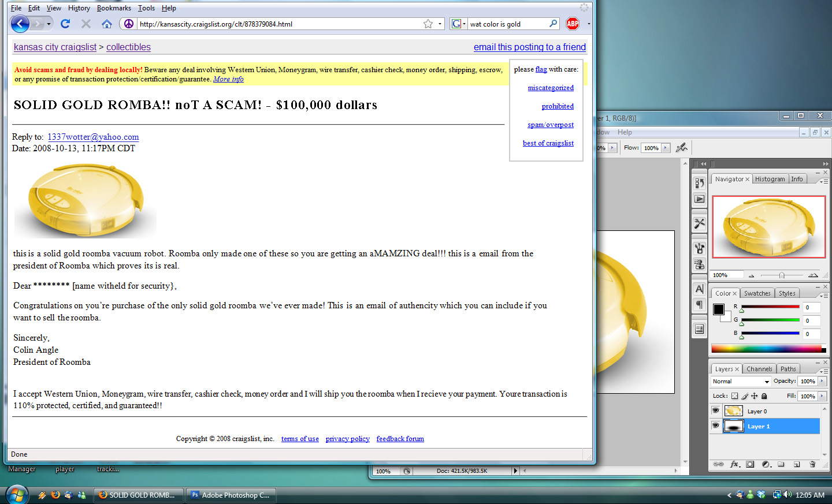
Task: Open the terms of use link
Action: click(300, 439)
